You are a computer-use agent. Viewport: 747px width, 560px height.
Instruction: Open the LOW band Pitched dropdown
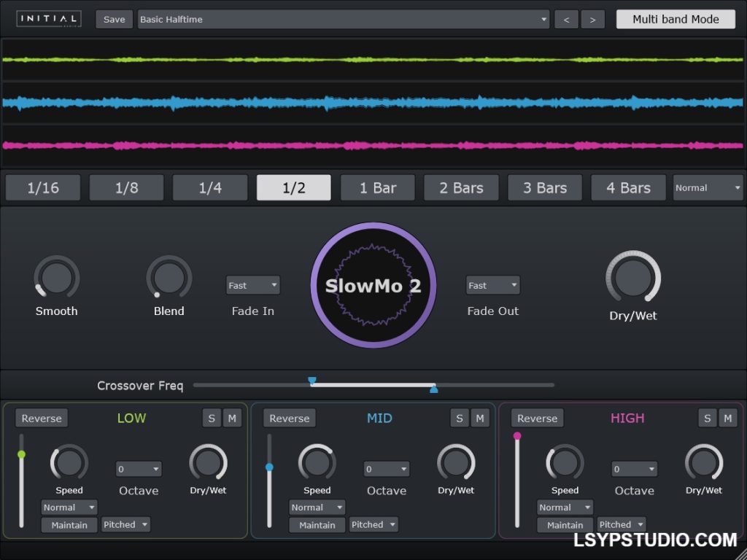[x=125, y=524]
